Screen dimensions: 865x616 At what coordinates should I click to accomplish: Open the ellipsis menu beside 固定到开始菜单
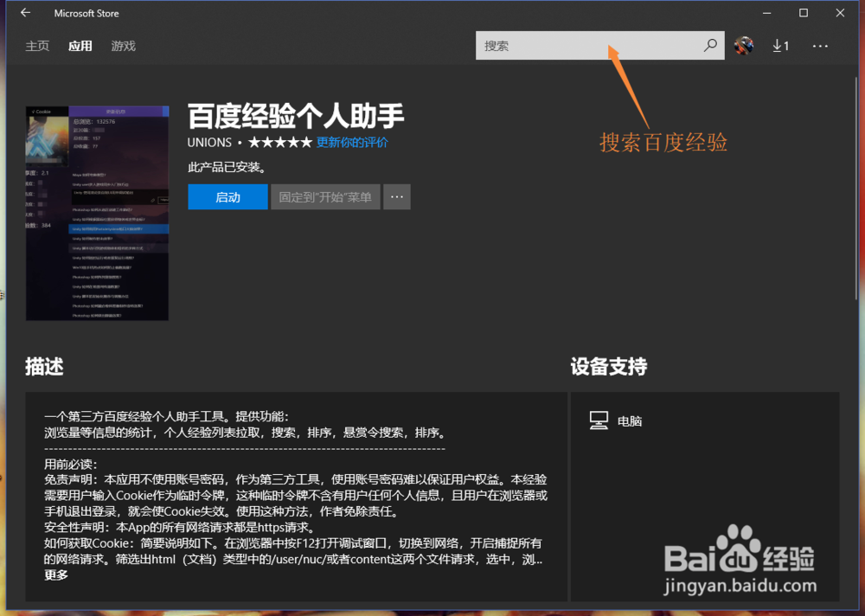coord(397,196)
